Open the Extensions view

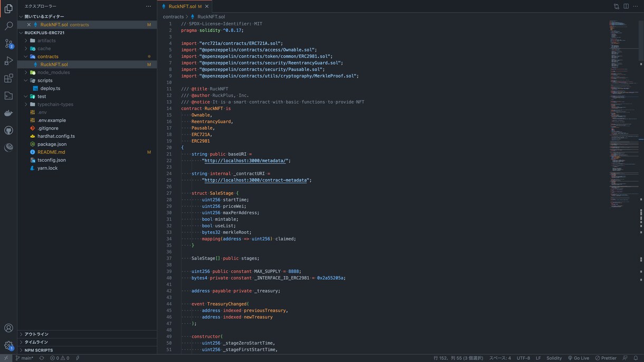(8, 78)
